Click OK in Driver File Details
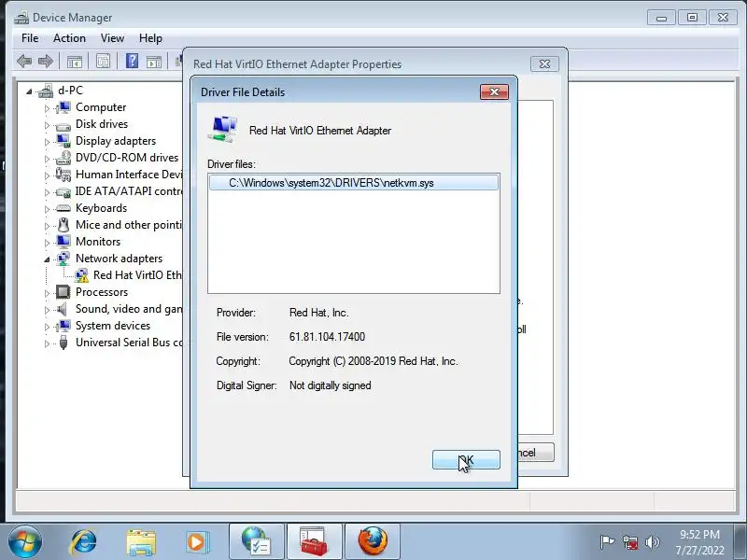Screen dimensions: 747x560 tap(466, 459)
